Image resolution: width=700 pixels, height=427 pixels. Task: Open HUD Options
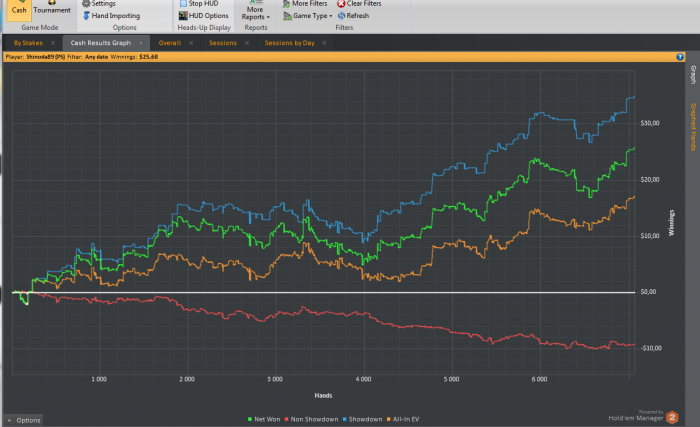[x=204, y=16]
